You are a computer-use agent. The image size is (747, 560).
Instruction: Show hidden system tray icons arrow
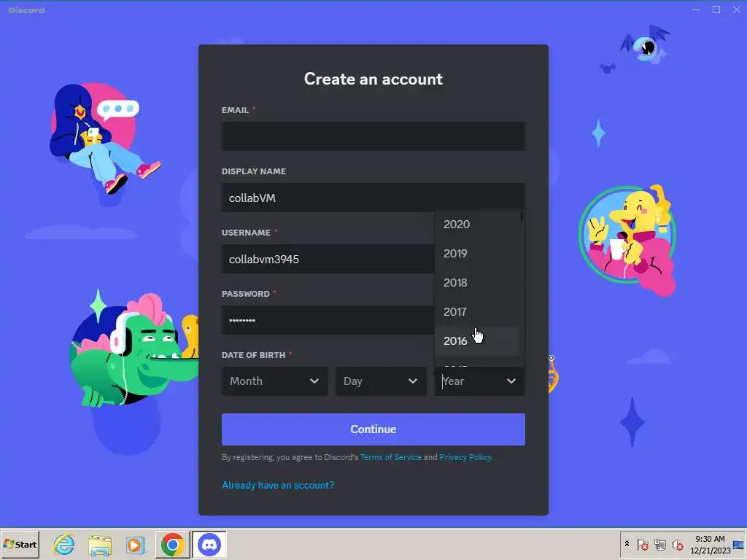point(627,544)
